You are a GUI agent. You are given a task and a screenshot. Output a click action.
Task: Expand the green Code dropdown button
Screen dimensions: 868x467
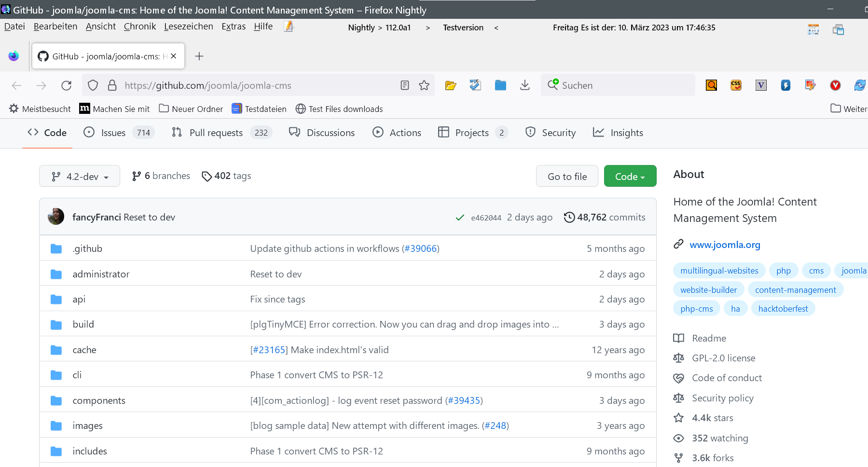tap(630, 177)
